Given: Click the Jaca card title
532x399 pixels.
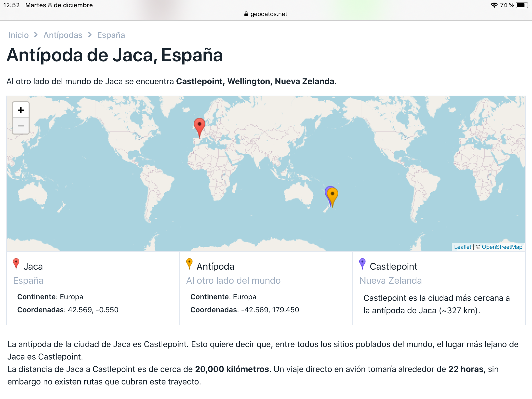Looking at the screenshot, I should 33,267.
